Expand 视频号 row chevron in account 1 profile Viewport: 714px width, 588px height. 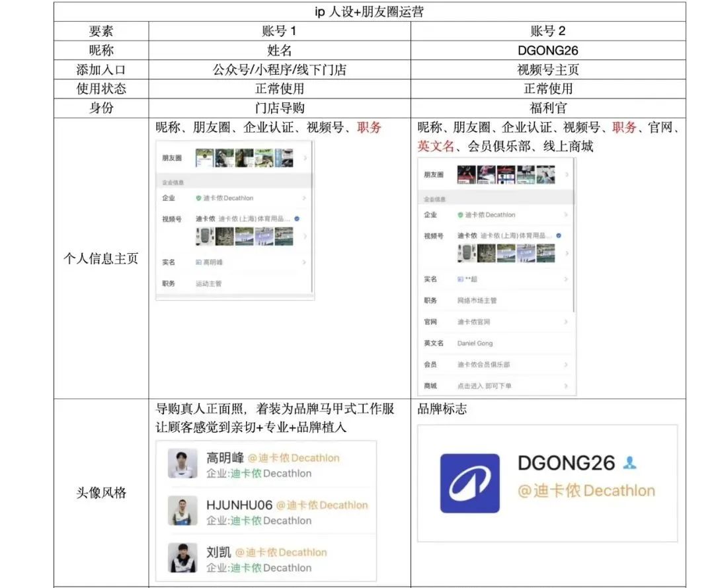[305, 237]
